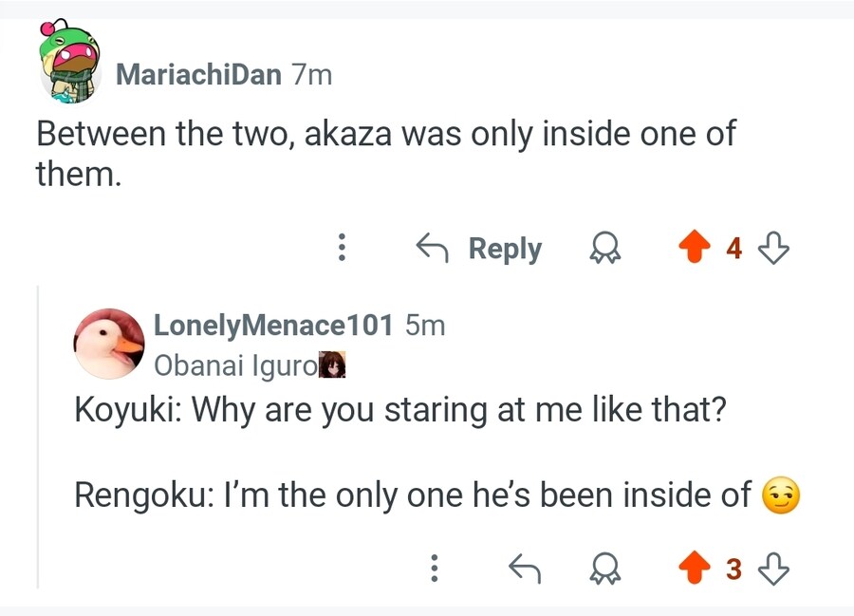
Task: Open the three-dot menu on LonelyMenace101's reply
Action: [x=434, y=569]
